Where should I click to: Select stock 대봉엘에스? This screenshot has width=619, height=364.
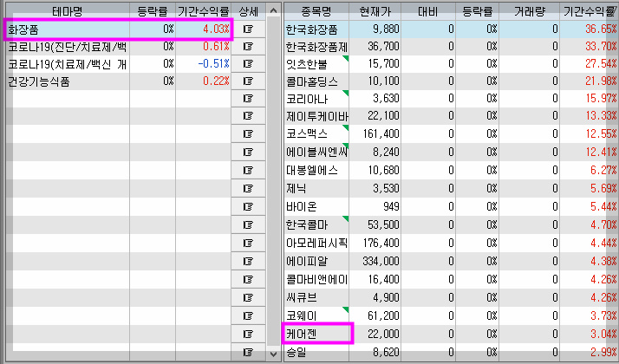click(x=312, y=170)
